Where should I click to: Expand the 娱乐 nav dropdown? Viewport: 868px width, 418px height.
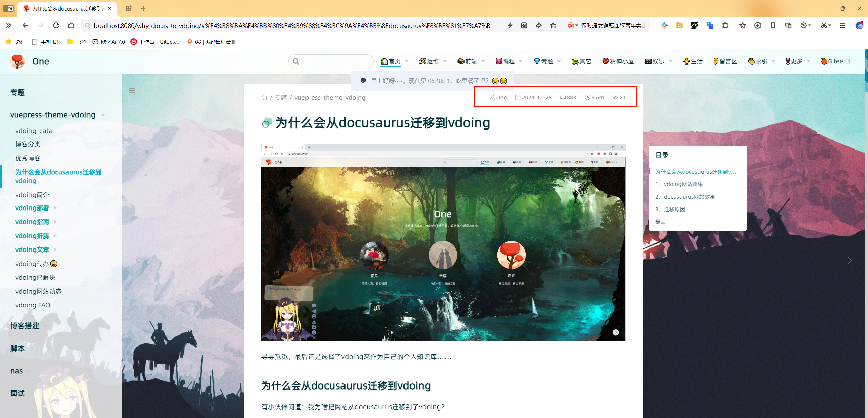(671, 62)
